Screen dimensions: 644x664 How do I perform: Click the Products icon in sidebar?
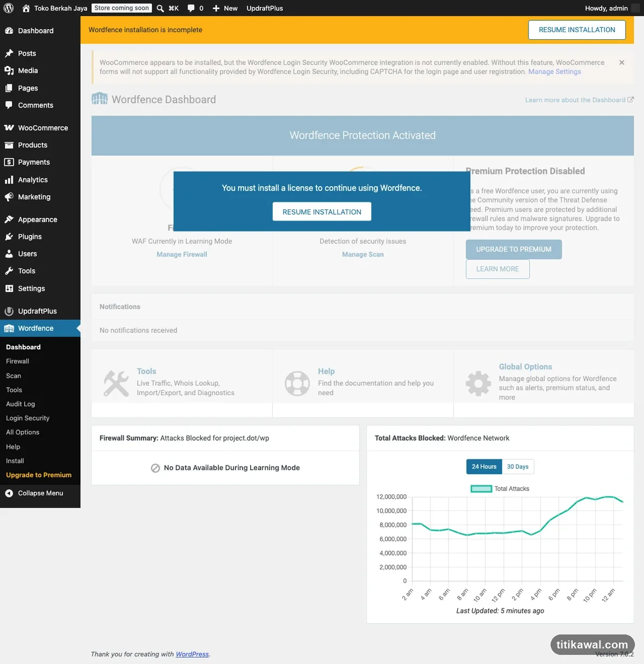9,145
